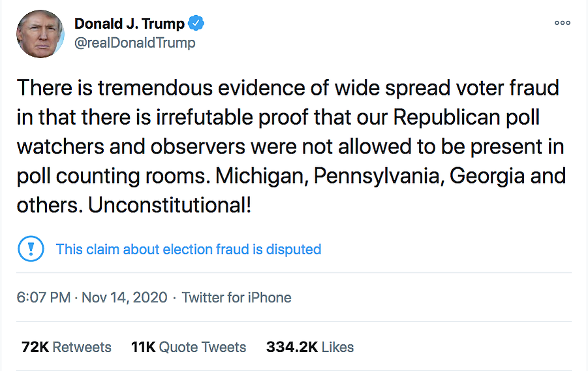Open the Twitter for iPhone source link
The image size is (588, 371).
pos(237,297)
